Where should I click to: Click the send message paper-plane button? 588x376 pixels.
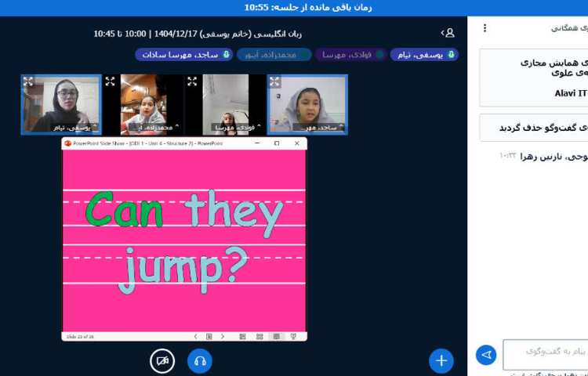pyautogui.click(x=486, y=355)
